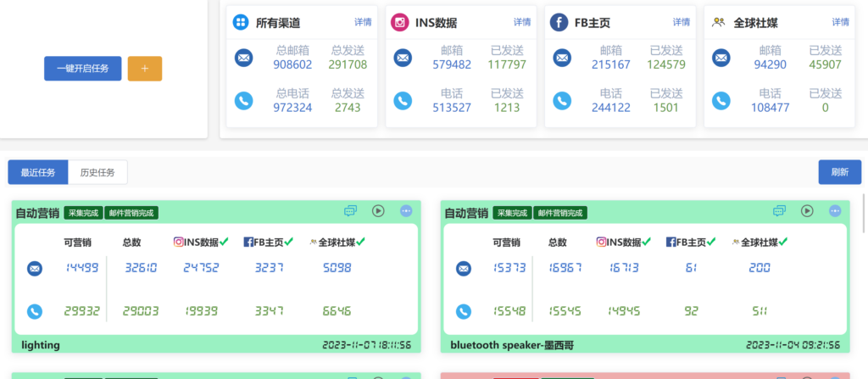Click the 所有渠道 grid icon
The image size is (868, 379).
coord(240,22)
